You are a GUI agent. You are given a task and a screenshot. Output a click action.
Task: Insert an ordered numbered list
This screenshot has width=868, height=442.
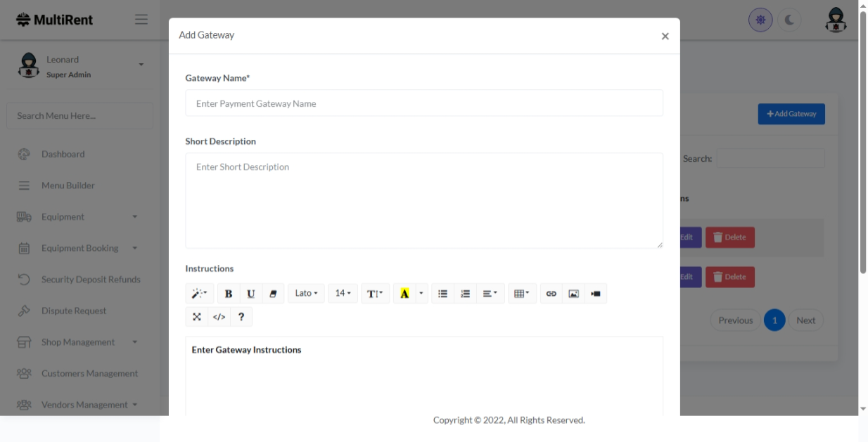tap(465, 294)
